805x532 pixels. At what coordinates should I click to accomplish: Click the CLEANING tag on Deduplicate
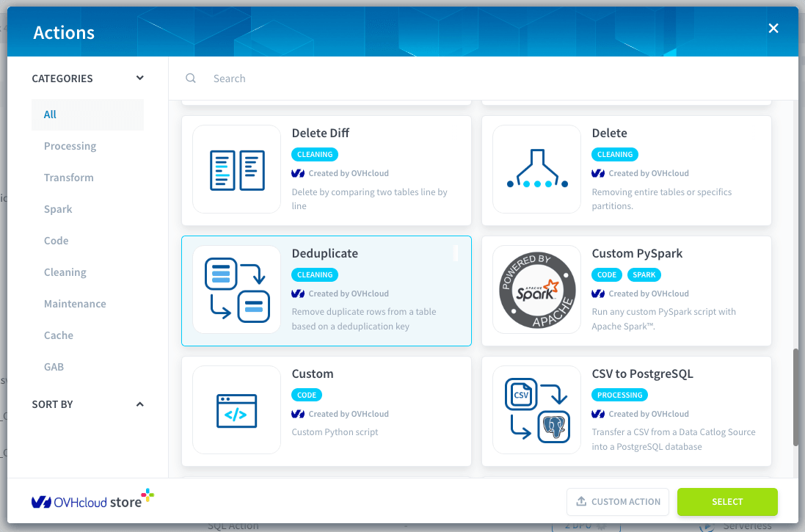[315, 274]
